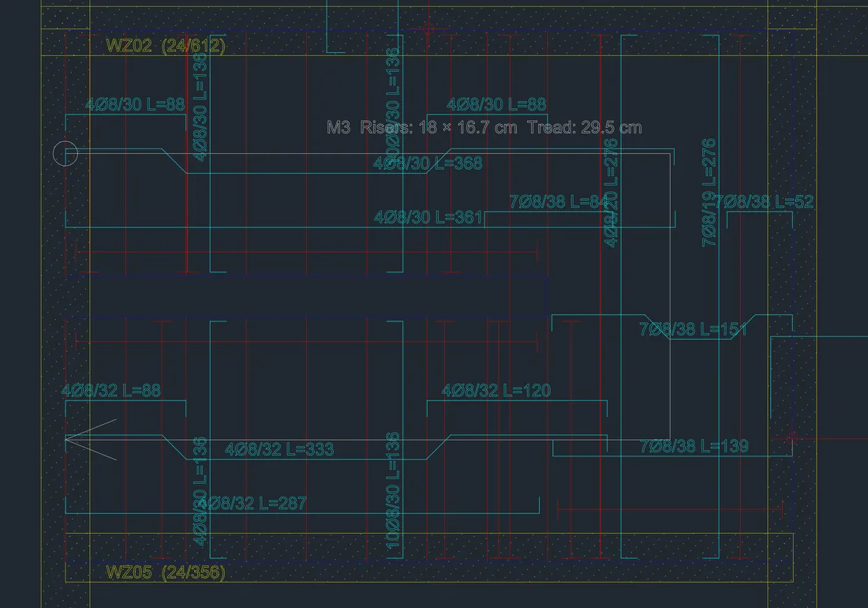The image size is (868, 608).
Task: Select the 7Ø8/38 L=84 rebar label
Action: 559,201
